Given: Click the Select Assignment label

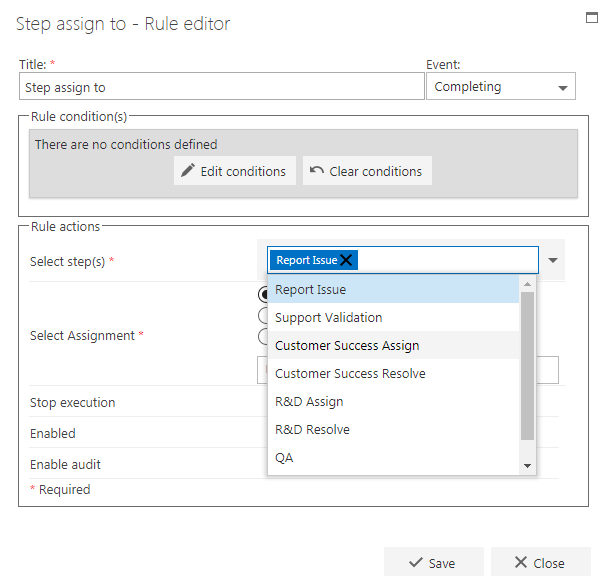Looking at the screenshot, I should coord(82,335).
